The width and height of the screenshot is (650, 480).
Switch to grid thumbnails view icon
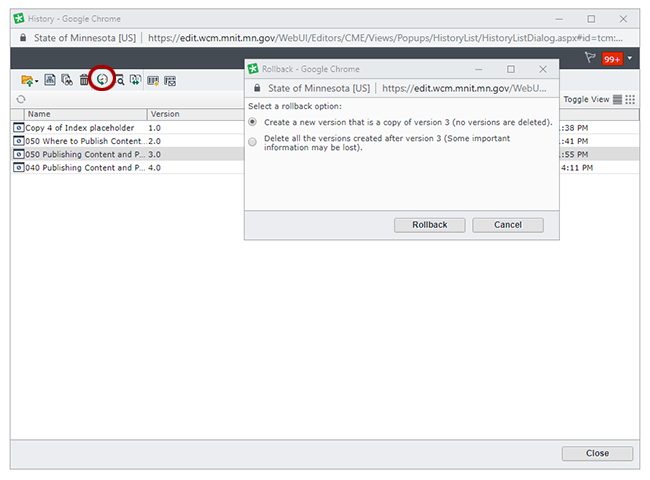coord(630,100)
